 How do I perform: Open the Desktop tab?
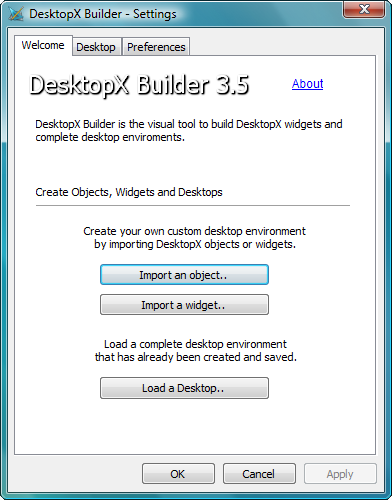(x=96, y=47)
